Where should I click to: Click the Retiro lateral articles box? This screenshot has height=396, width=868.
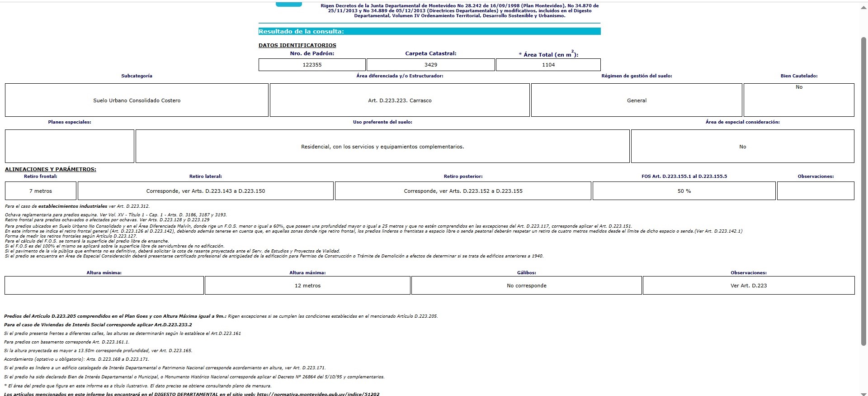[206, 191]
